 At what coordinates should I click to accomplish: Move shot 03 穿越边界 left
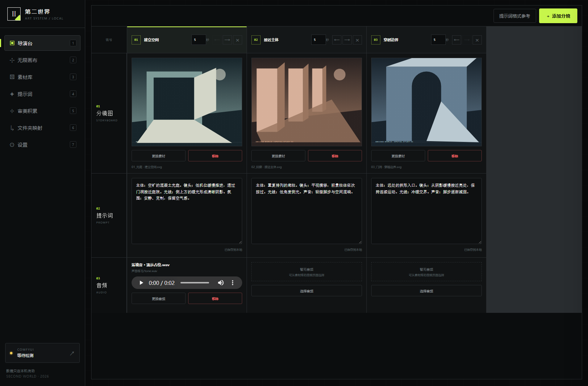tap(457, 40)
